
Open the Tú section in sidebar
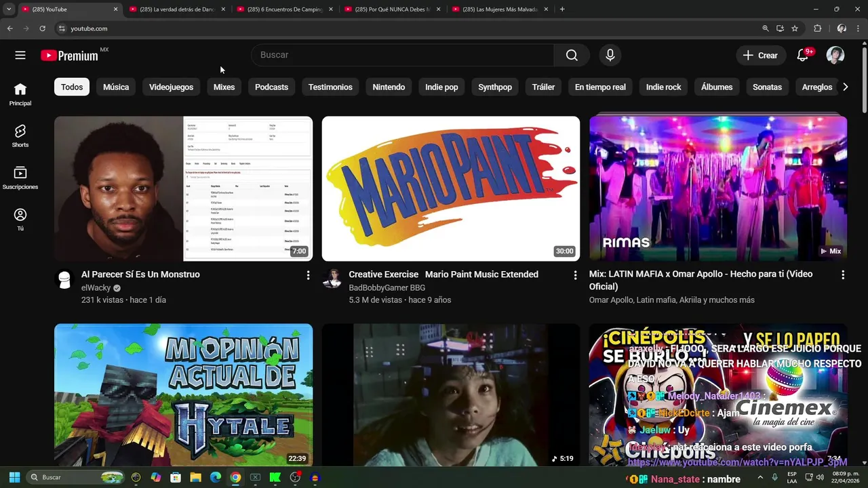point(20,220)
